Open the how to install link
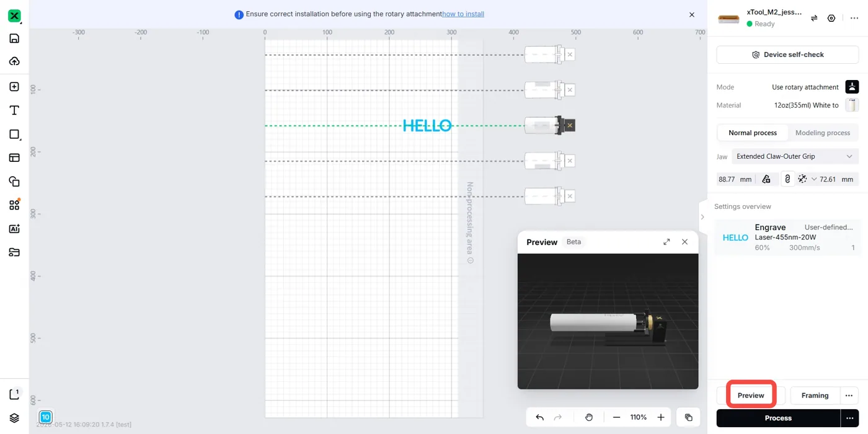The height and width of the screenshot is (434, 868). pyautogui.click(x=463, y=14)
